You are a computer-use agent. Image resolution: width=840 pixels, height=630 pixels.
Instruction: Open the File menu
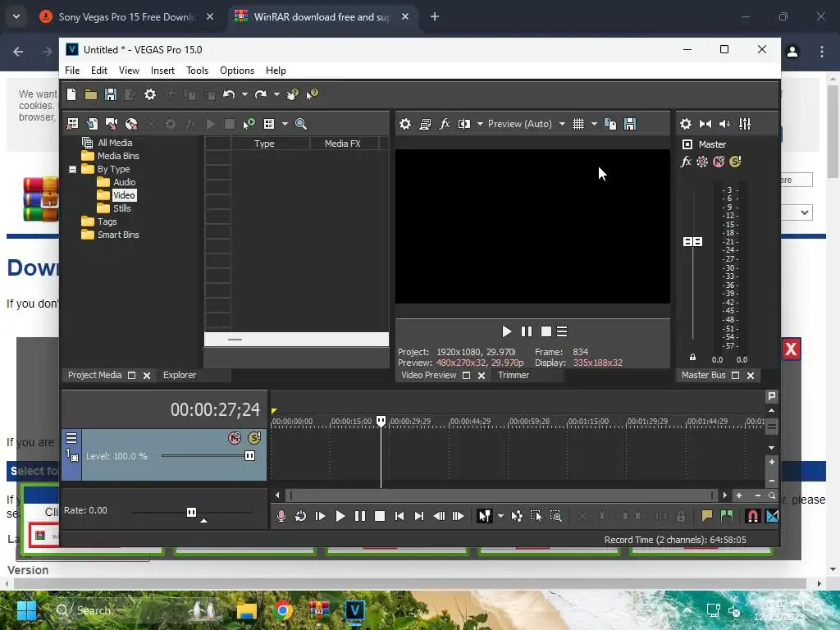tap(72, 71)
